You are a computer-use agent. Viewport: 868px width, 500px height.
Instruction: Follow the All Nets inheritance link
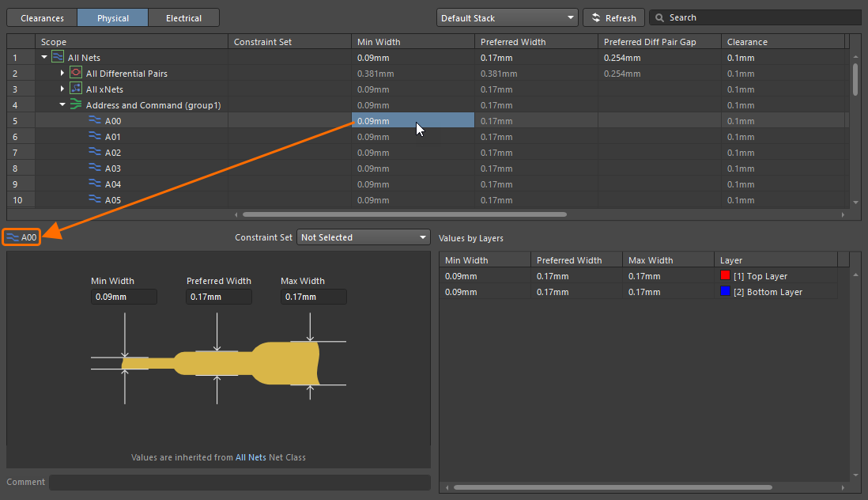(x=251, y=457)
